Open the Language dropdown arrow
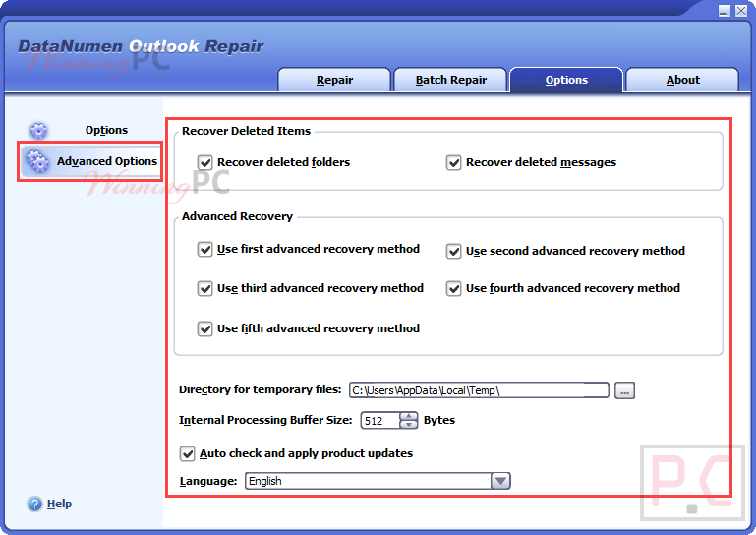The image size is (756, 535). [500, 481]
